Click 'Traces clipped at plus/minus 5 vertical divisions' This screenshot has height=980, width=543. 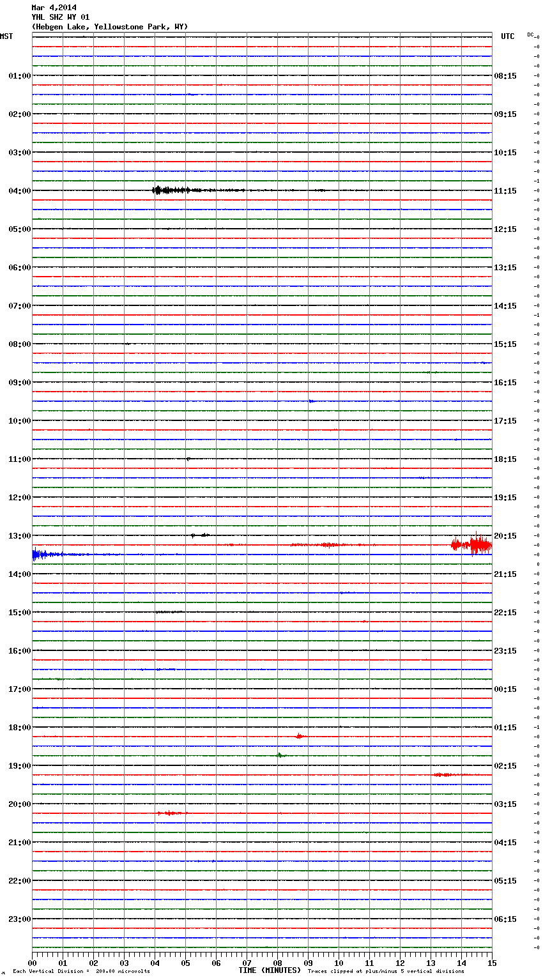[386, 972]
